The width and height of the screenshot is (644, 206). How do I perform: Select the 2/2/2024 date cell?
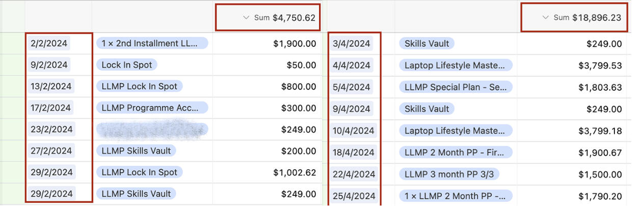coord(49,43)
